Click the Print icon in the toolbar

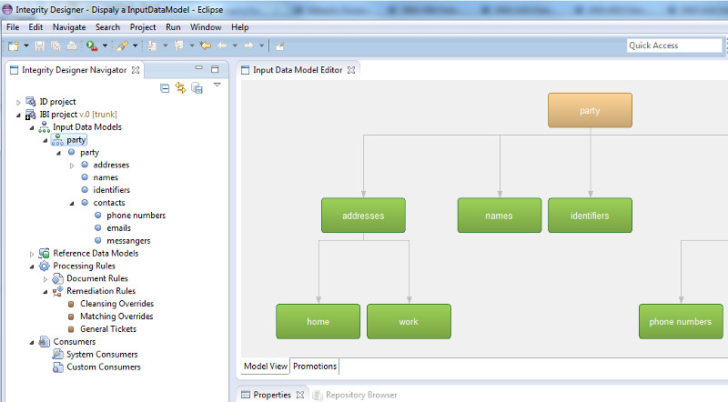point(72,45)
